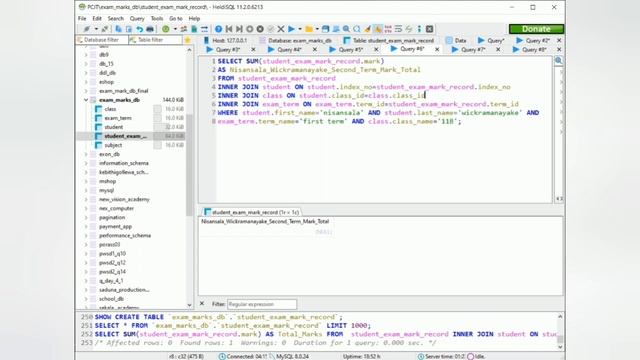Click the Load SQL file folder icon
Viewport: 640px width, 360px height.
309,29
